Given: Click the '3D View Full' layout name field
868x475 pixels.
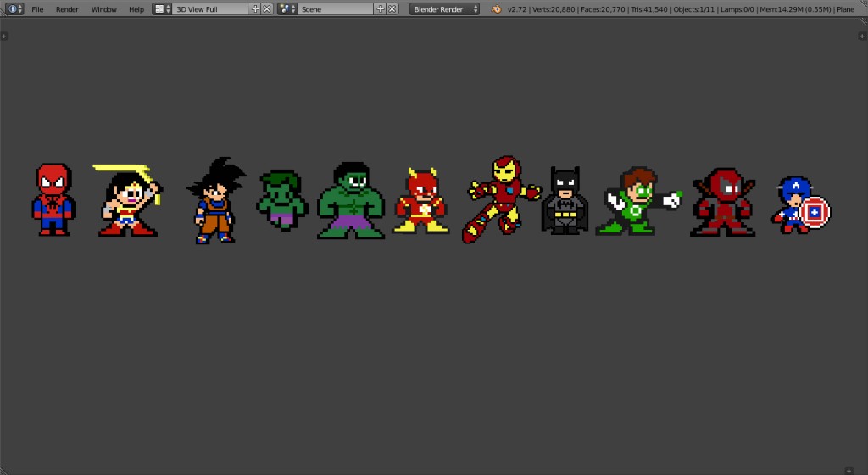Looking at the screenshot, I should pyautogui.click(x=210, y=8).
